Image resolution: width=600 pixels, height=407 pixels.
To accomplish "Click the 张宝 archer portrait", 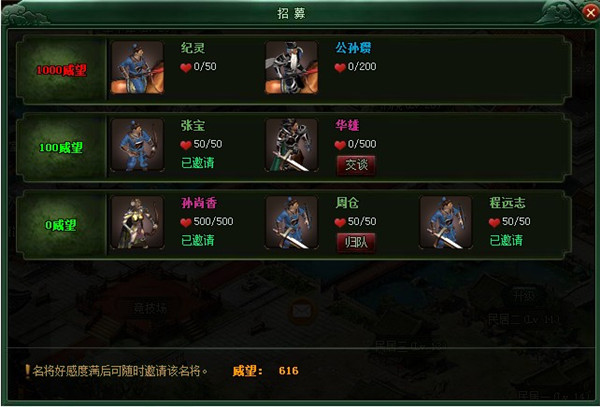I will [137, 145].
